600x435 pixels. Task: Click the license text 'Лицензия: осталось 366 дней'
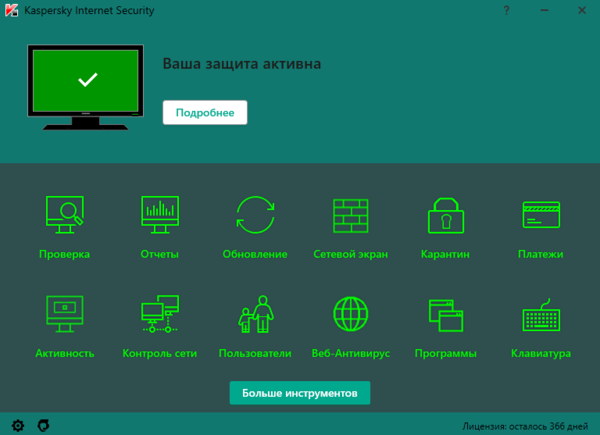tap(525, 426)
